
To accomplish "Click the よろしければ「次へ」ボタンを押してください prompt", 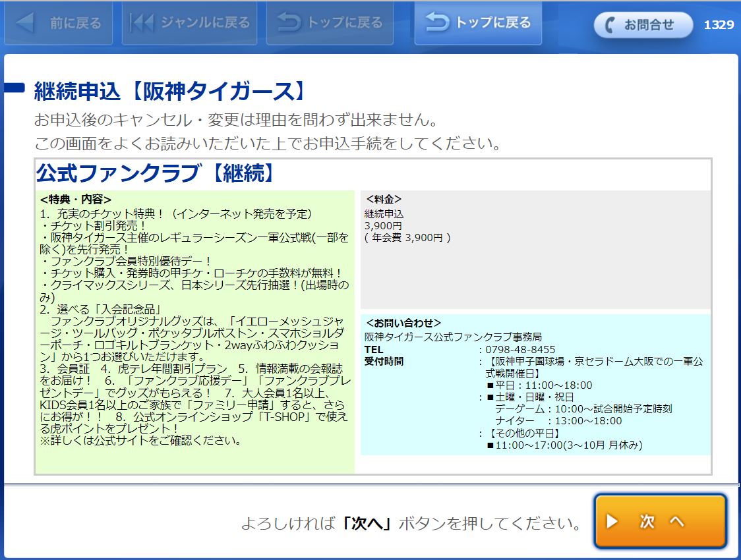I will point(411,523).
